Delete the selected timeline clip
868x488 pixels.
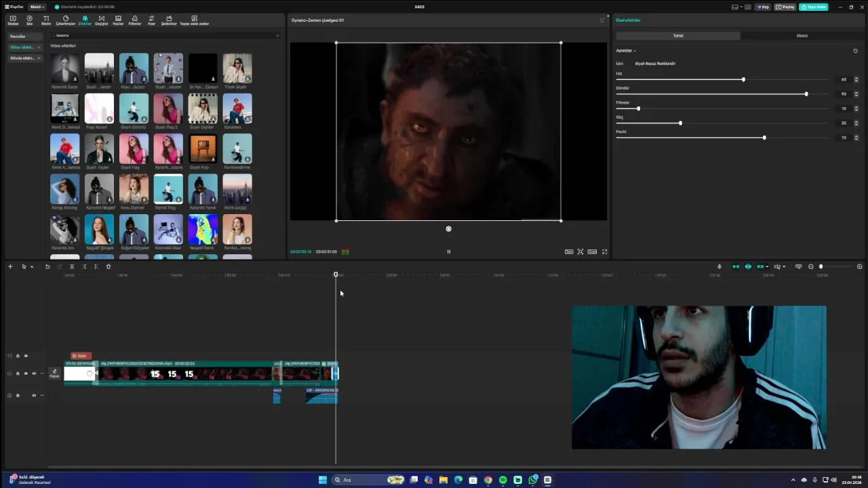point(108,266)
